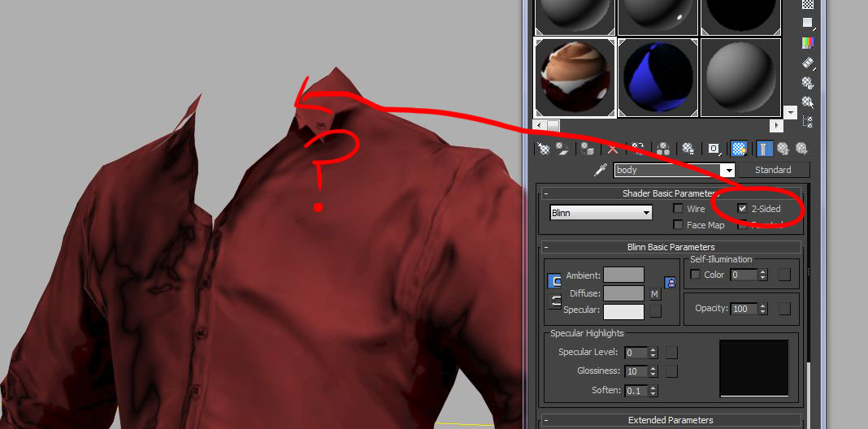The width and height of the screenshot is (868, 429).
Task: Click the Glossiness value field
Action: pos(636,371)
